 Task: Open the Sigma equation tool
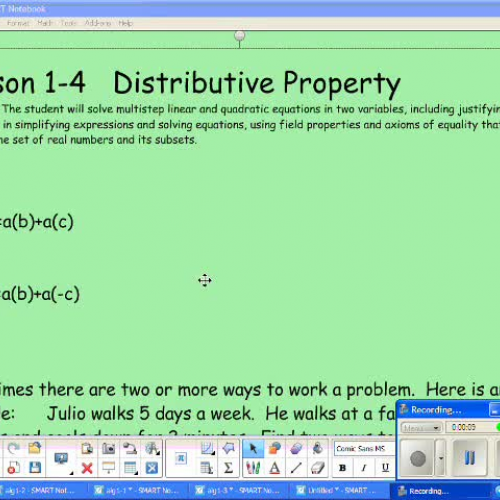[x=228, y=468]
